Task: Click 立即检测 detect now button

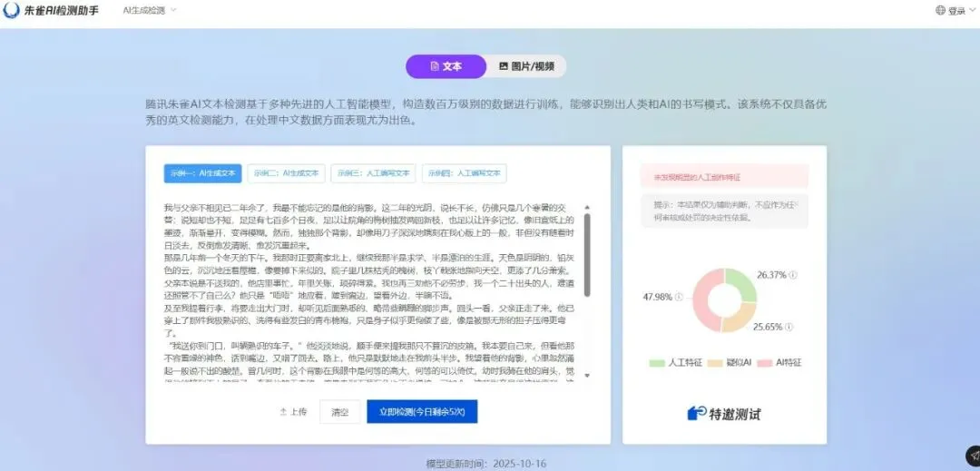Action: coord(422,412)
